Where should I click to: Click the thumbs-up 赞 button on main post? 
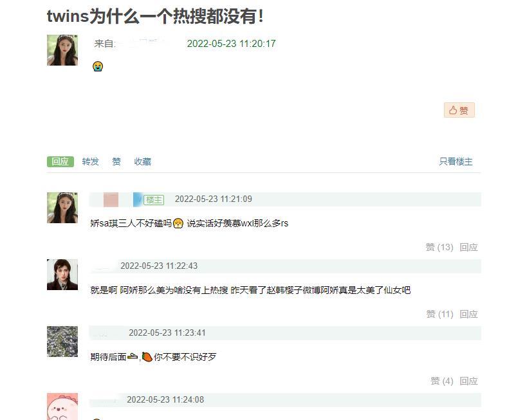point(459,110)
